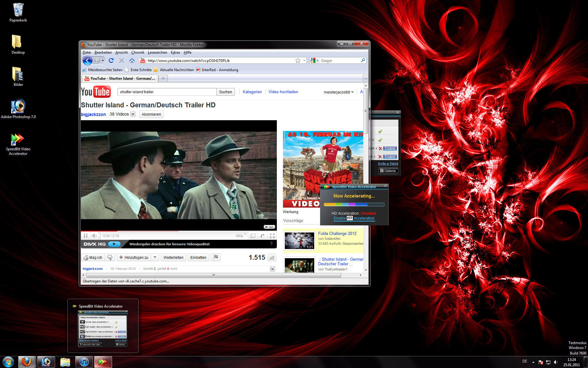Reload the page with the refresh icon
Screen dimensions: 588x368
coord(111,60)
